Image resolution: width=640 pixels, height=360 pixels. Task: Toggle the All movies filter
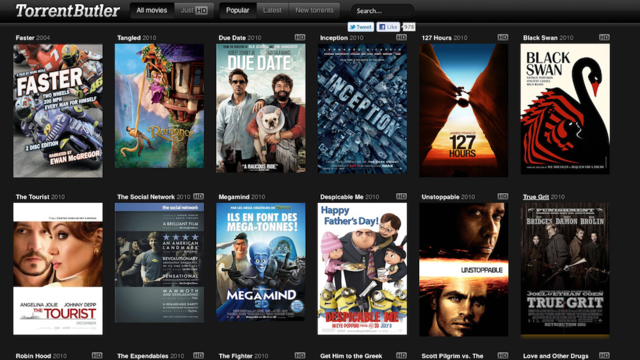[x=152, y=11]
